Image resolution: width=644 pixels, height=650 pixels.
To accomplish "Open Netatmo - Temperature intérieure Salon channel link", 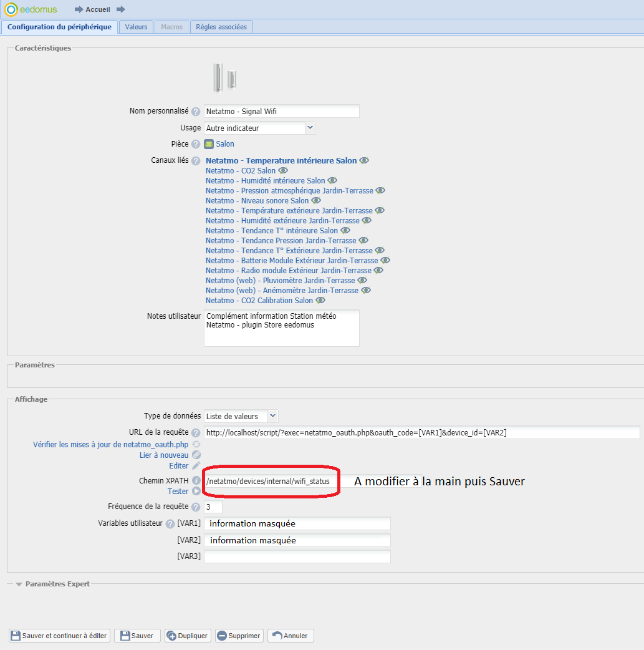I will pyautogui.click(x=281, y=161).
